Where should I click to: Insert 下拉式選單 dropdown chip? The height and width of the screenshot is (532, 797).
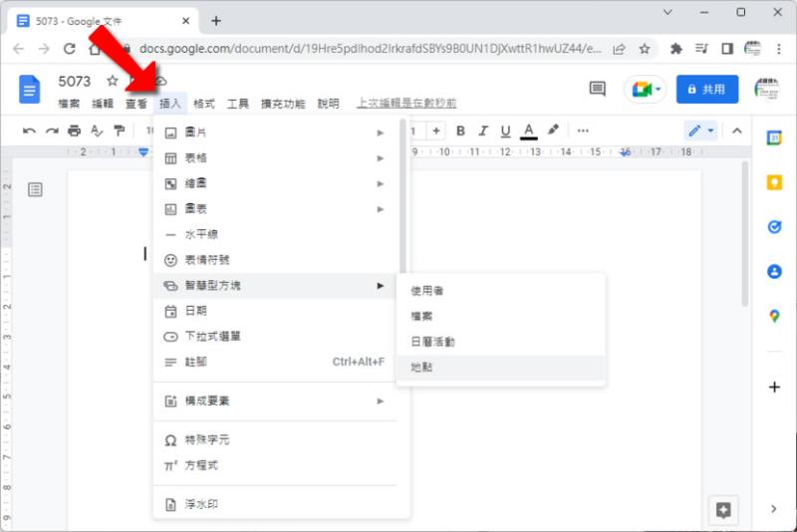coord(275,337)
